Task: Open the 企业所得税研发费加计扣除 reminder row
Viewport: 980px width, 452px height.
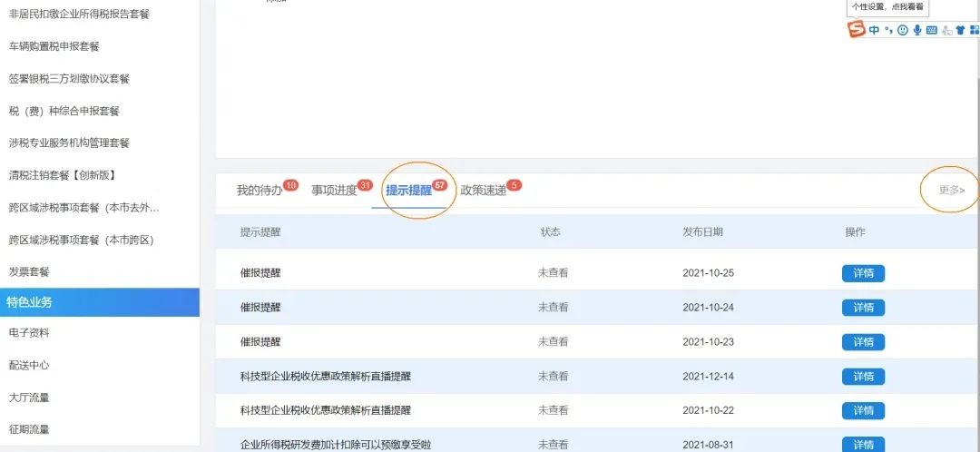Action: pyautogui.click(x=597, y=440)
